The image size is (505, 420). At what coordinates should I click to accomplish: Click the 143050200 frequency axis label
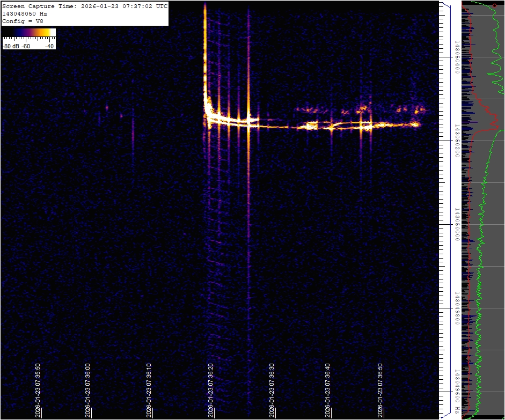click(x=457, y=140)
